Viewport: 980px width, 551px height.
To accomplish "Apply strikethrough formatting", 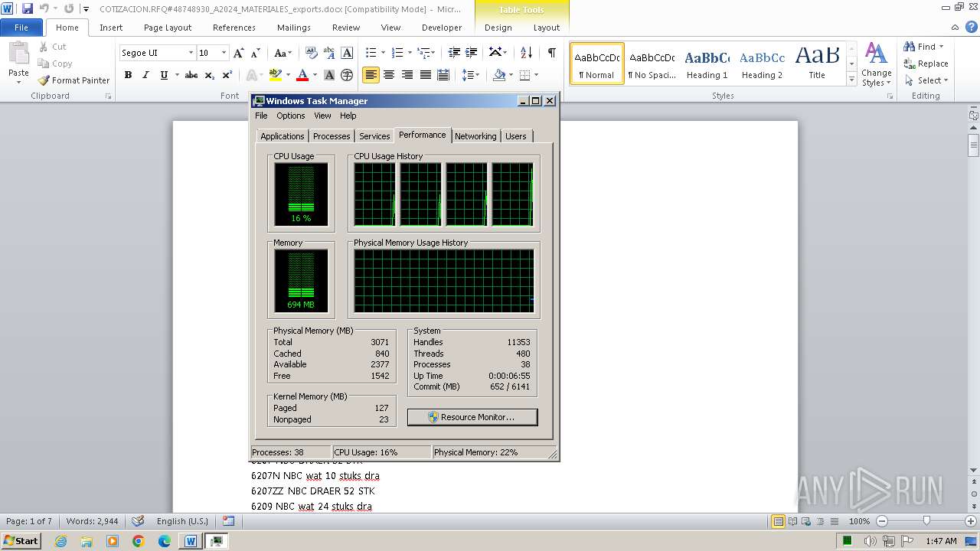I will (191, 75).
